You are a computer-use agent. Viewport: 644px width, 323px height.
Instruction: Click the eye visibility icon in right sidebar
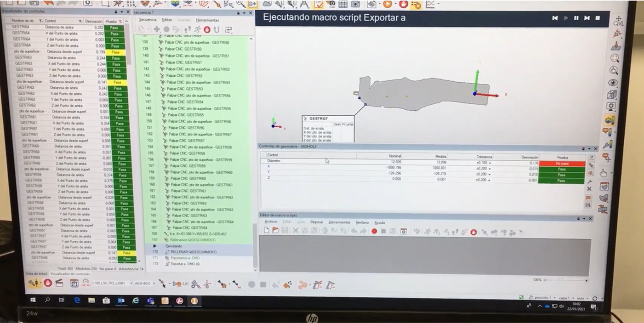click(x=613, y=83)
